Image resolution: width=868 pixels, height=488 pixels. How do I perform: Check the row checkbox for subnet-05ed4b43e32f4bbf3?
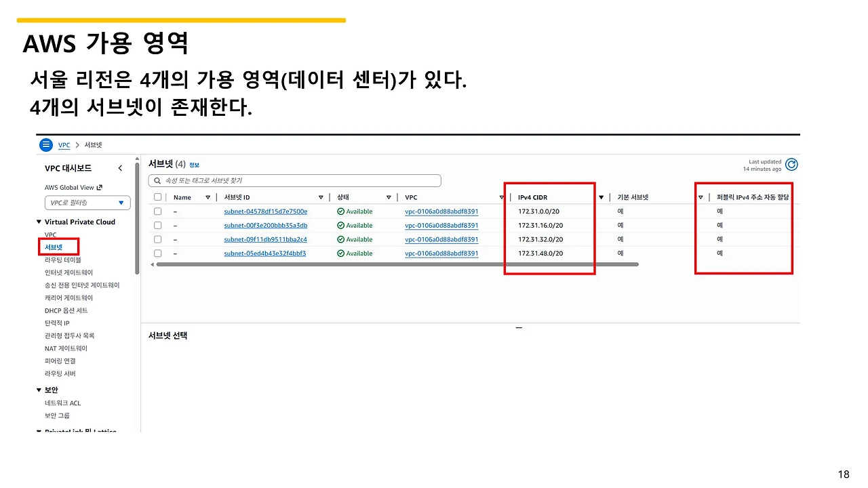[x=157, y=253]
